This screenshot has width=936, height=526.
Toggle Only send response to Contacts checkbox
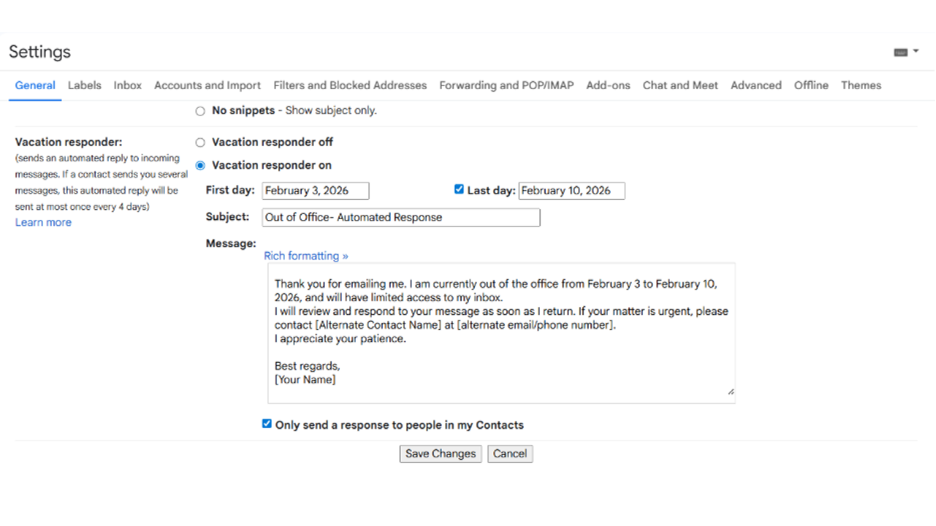click(267, 424)
